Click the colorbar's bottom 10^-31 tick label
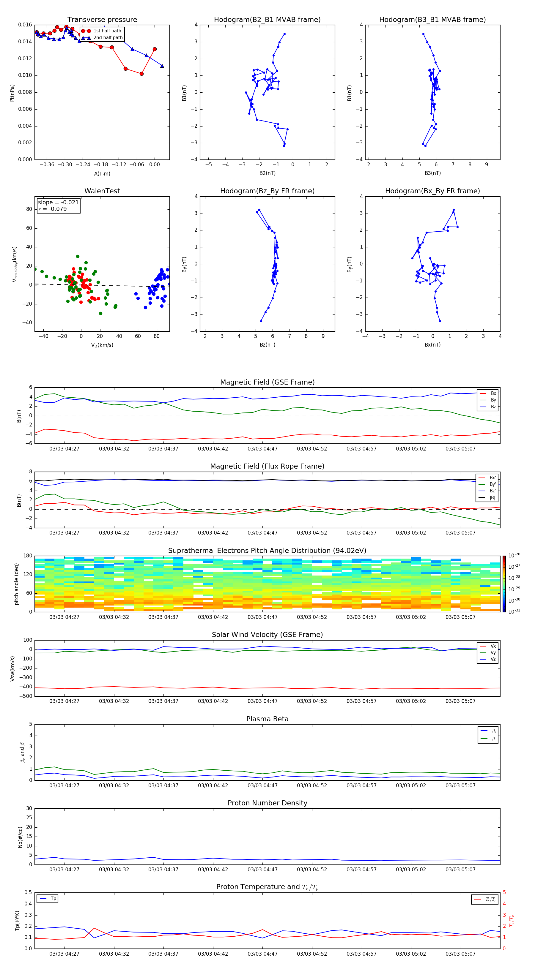 [514, 611]
